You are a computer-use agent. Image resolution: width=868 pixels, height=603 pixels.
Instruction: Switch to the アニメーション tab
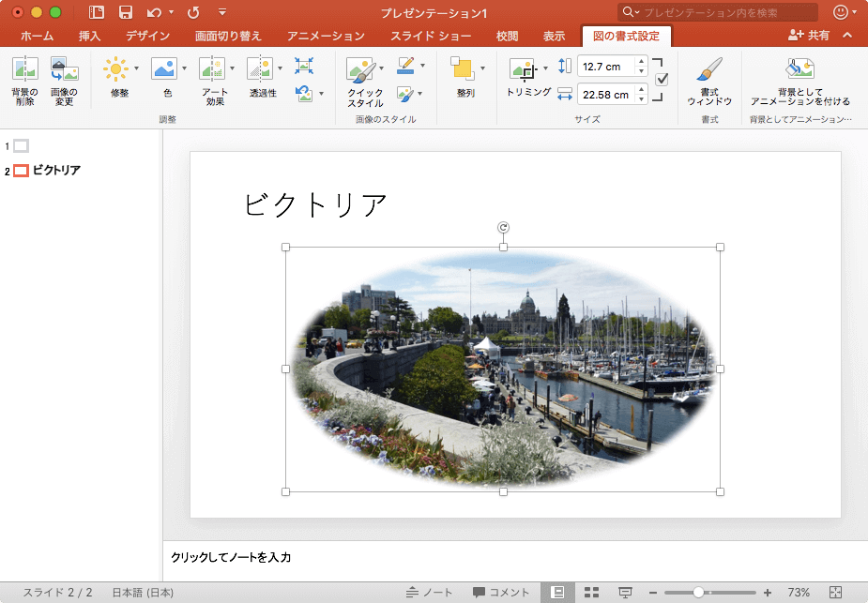click(326, 37)
